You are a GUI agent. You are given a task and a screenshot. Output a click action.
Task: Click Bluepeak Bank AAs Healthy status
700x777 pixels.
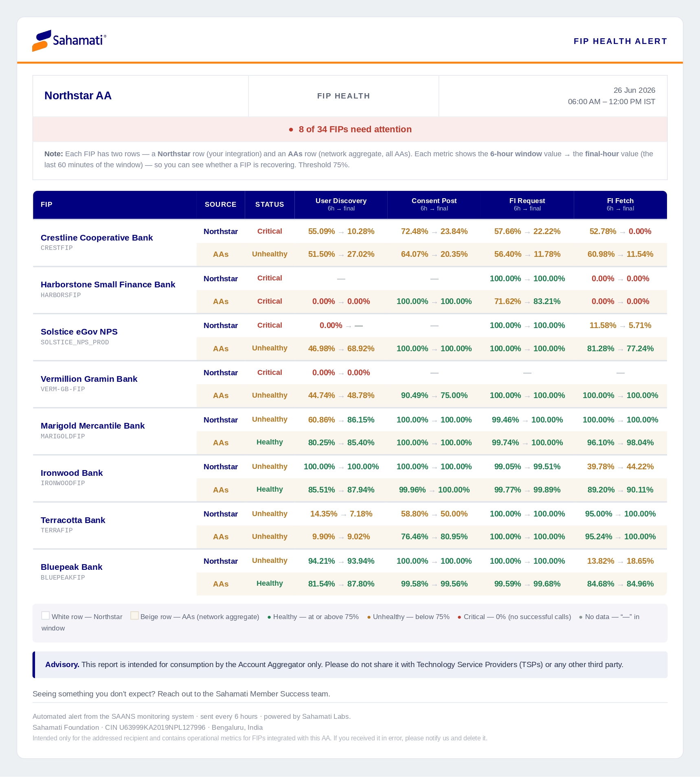click(x=270, y=584)
